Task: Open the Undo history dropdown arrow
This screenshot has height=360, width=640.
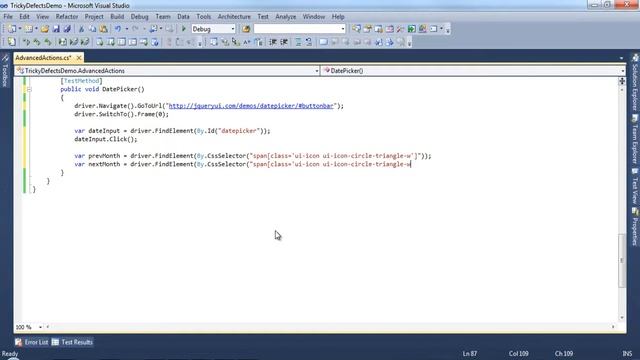Action: click(x=127, y=29)
